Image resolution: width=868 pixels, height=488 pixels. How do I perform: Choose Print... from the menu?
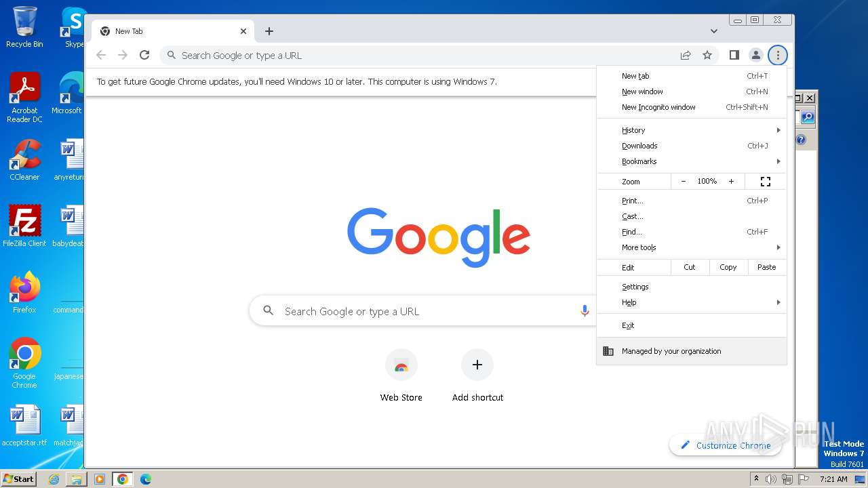coord(692,201)
